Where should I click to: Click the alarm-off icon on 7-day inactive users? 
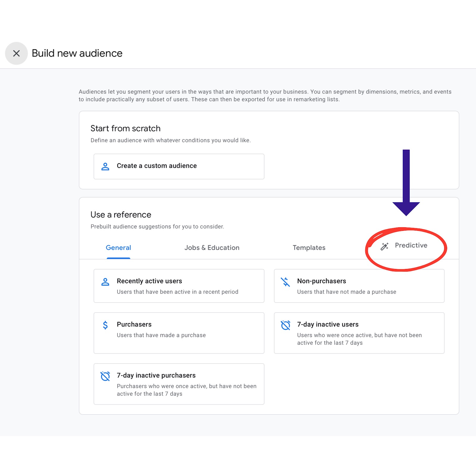[x=285, y=325]
